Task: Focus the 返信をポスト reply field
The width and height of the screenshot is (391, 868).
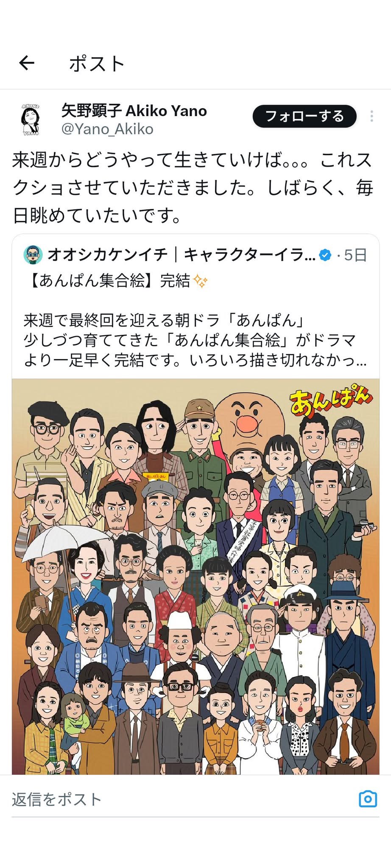Action: (x=195, y=799)
